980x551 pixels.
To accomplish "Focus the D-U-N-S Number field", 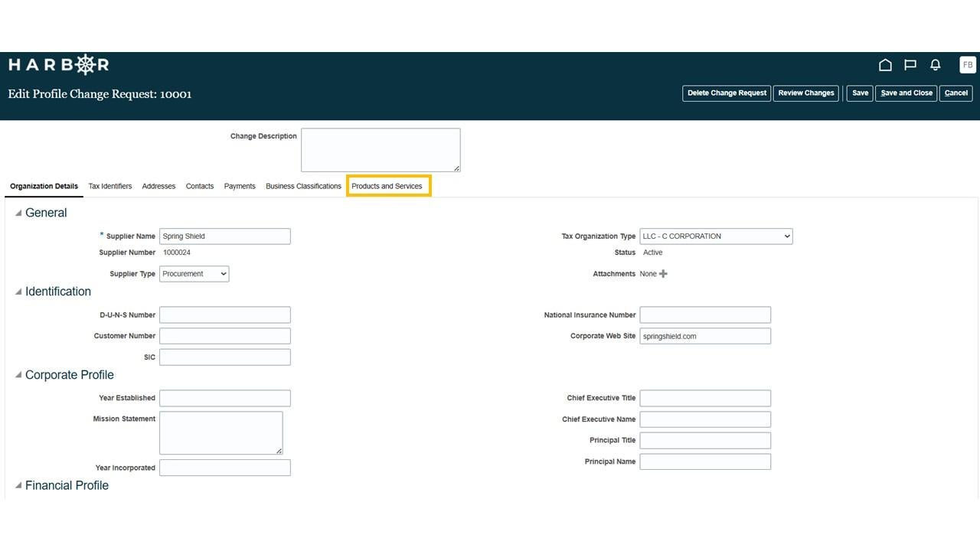I will pos(225,315).
